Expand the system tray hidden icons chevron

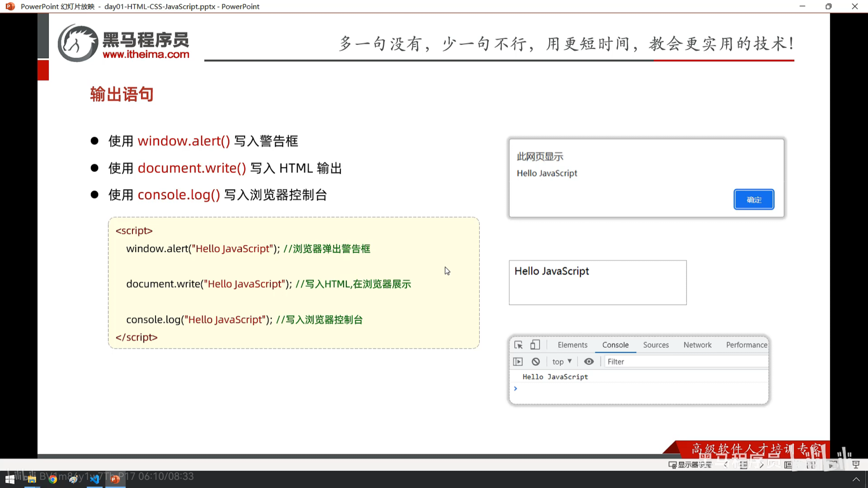[x=856, y=479]
